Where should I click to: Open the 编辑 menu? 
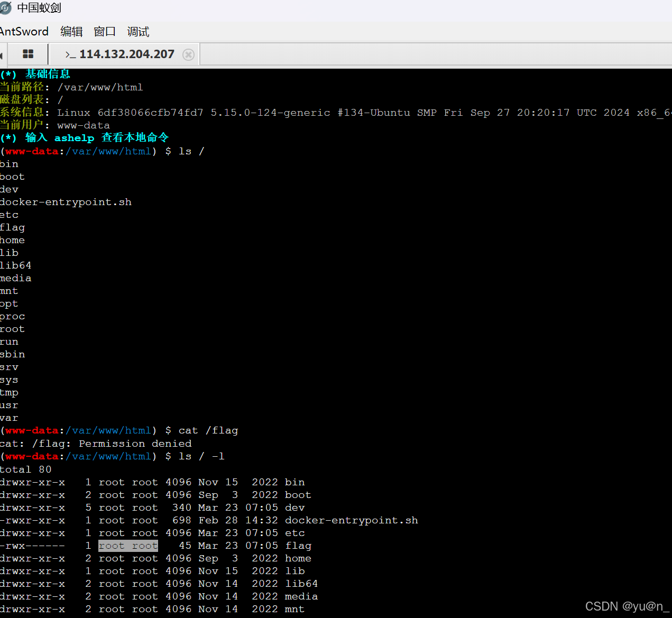(71, 32)
